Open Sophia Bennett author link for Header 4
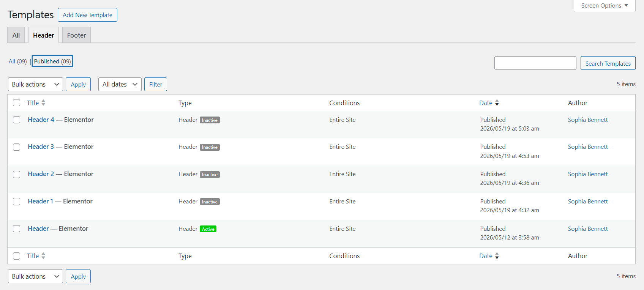 [x=588, y=120]
